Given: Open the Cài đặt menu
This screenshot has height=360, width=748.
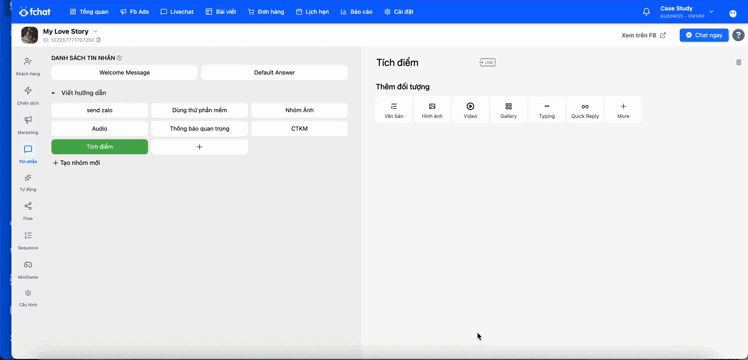Looking at the screenshot, I should pos(399,12).
